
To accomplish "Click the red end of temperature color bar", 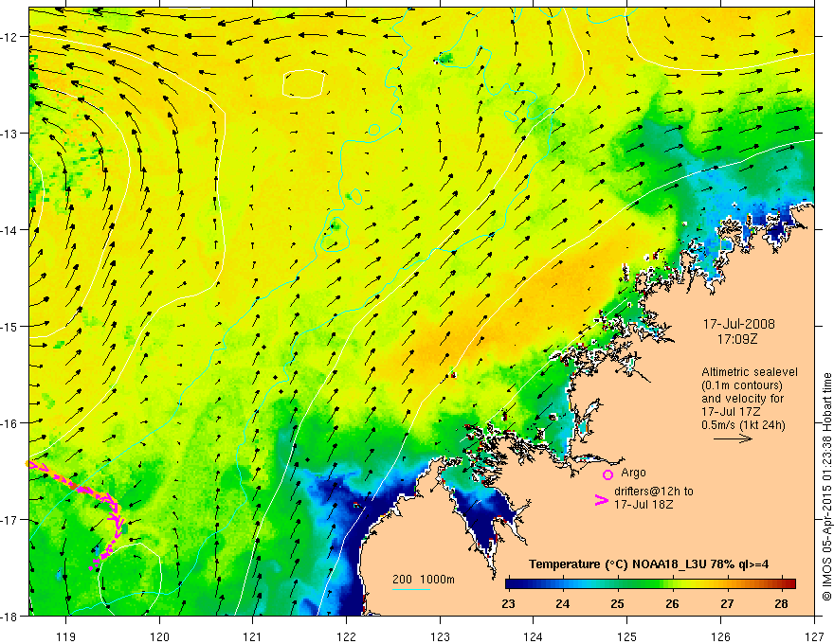I will coord(789,583).
